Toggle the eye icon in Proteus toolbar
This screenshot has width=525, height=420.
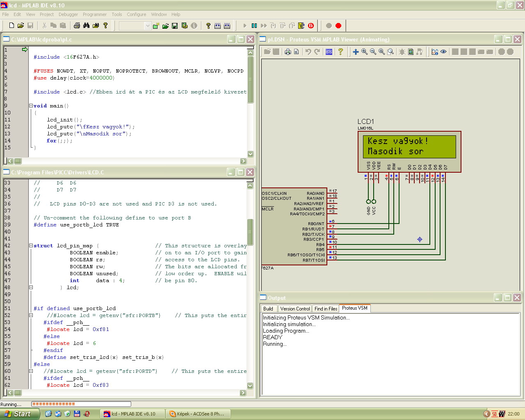(443, 52)
